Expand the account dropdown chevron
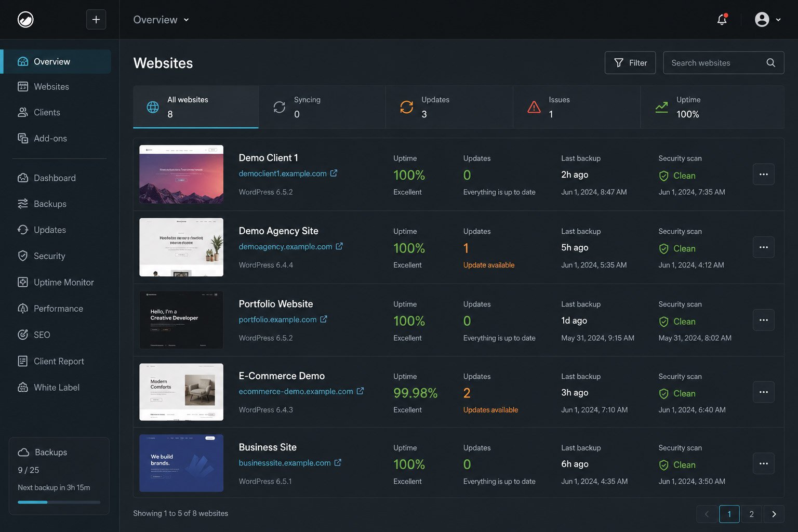 coord(778,20)
